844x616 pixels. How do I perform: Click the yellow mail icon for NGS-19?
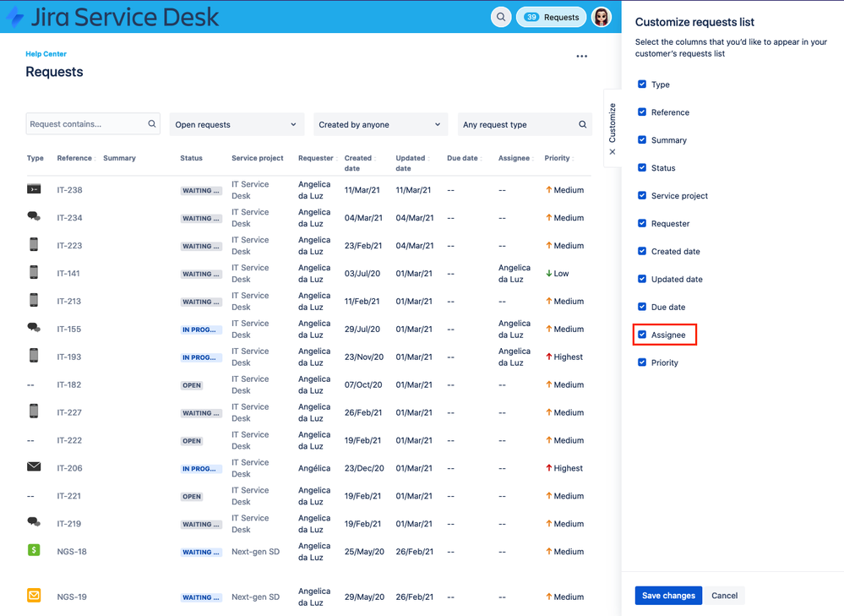[x=34, y=595]
